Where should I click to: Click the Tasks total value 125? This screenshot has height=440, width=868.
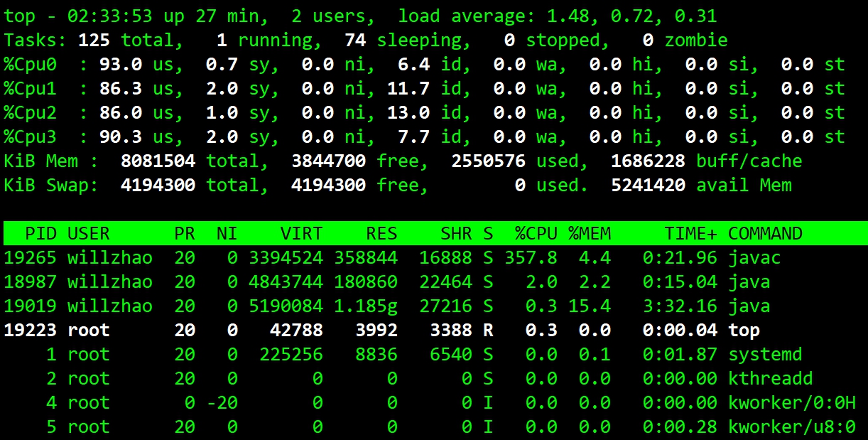(x=94, y=40)
